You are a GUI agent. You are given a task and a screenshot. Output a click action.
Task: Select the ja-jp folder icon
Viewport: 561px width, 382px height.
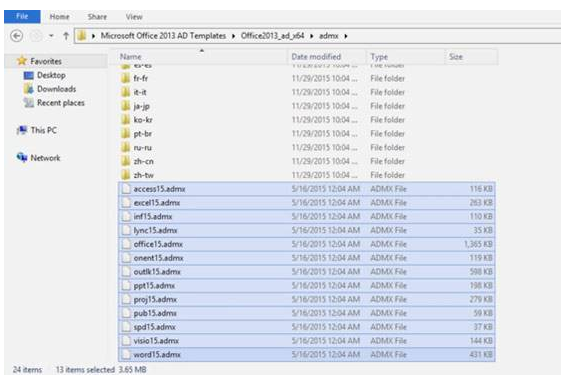tap(125, 106)
